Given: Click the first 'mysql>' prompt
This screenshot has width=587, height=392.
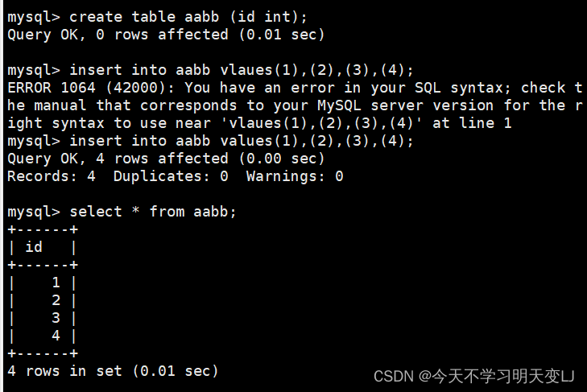Looking at the screenshot, I should coord(34,17).
